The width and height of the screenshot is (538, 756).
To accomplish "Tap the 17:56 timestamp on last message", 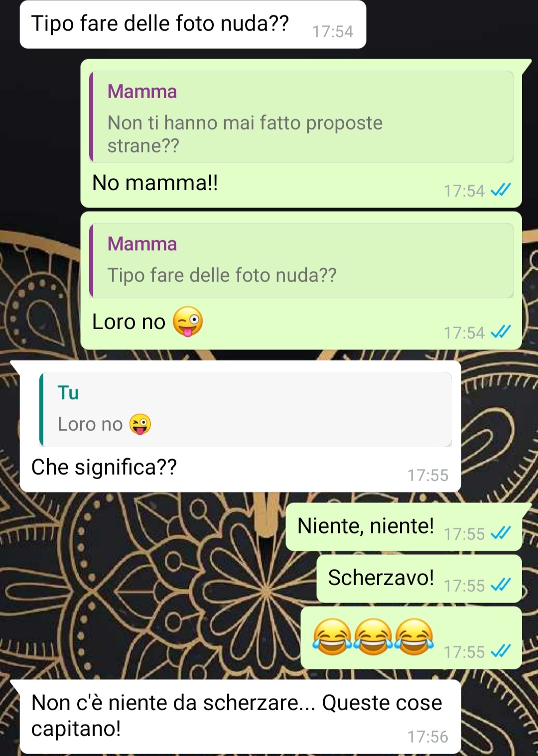I will [x=428, y=737].
